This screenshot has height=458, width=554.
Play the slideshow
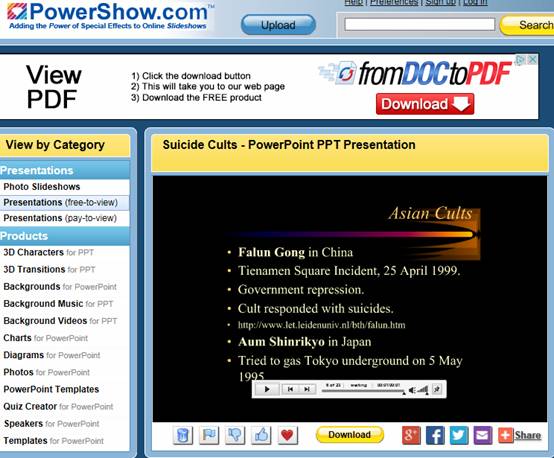tap(267, 389)
